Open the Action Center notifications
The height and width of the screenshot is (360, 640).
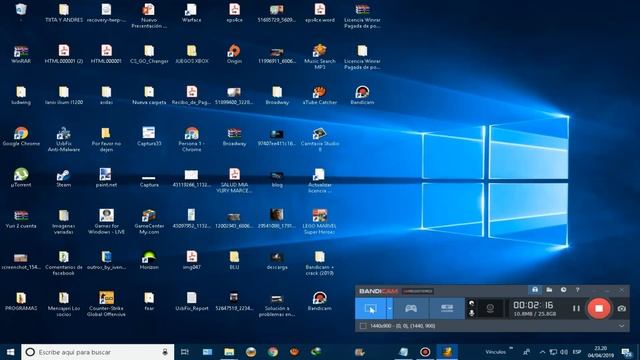point(627,352)
